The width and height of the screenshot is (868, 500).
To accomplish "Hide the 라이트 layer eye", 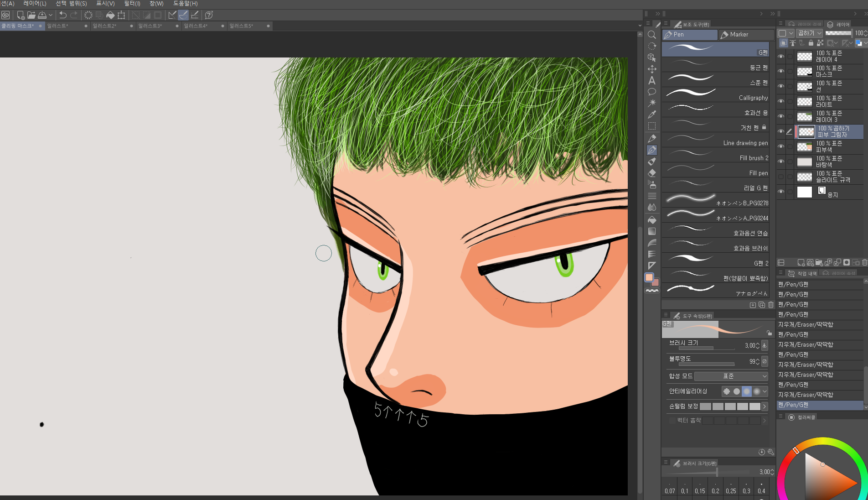I will pyautogui.click(x=781, y=101).
